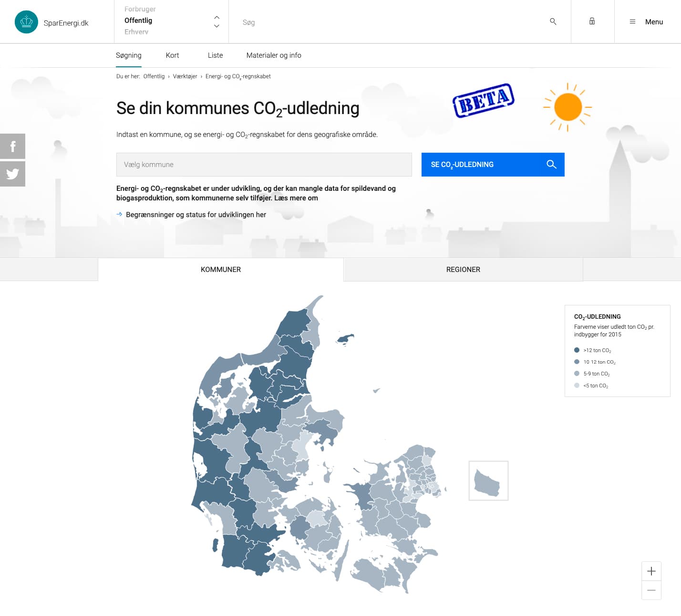Screen dimensions: 681x616
Task: Choose Forbruger audience option
Action: [140, 9]
